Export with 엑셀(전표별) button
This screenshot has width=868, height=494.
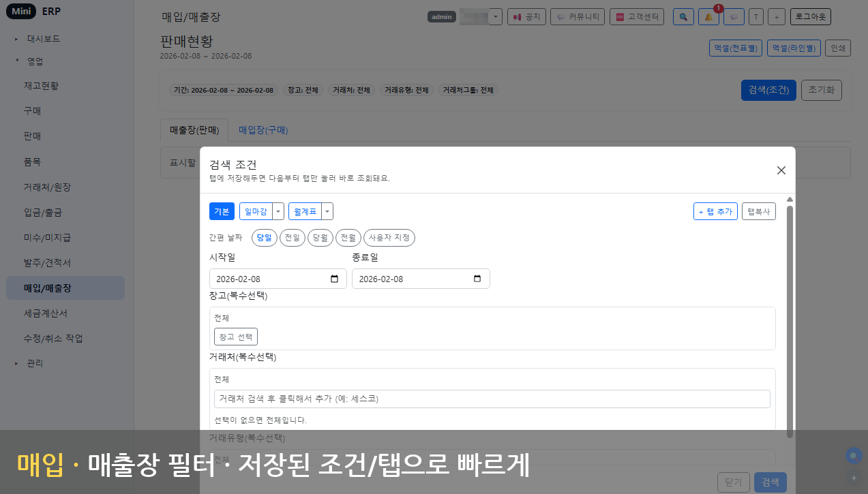pos(736,48)
